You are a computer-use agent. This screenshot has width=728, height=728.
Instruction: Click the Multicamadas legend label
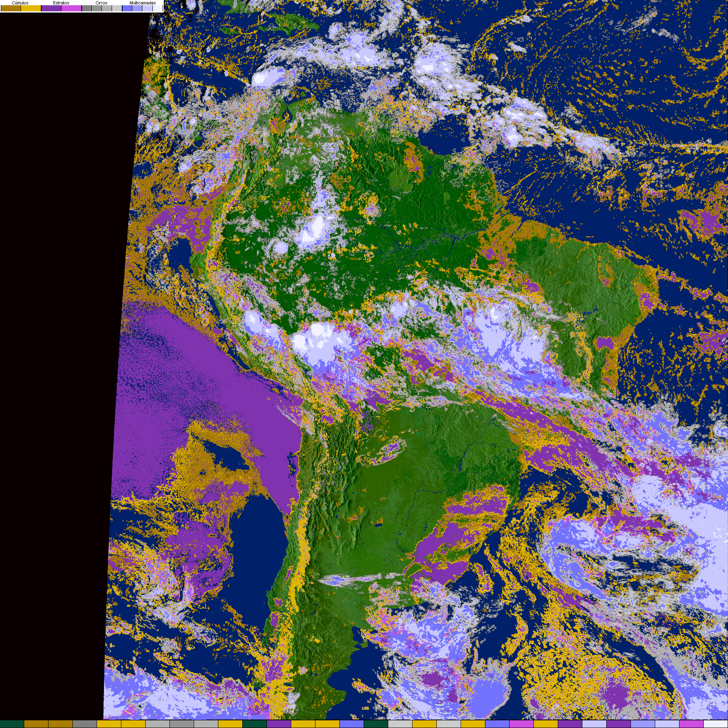(143, 3)
